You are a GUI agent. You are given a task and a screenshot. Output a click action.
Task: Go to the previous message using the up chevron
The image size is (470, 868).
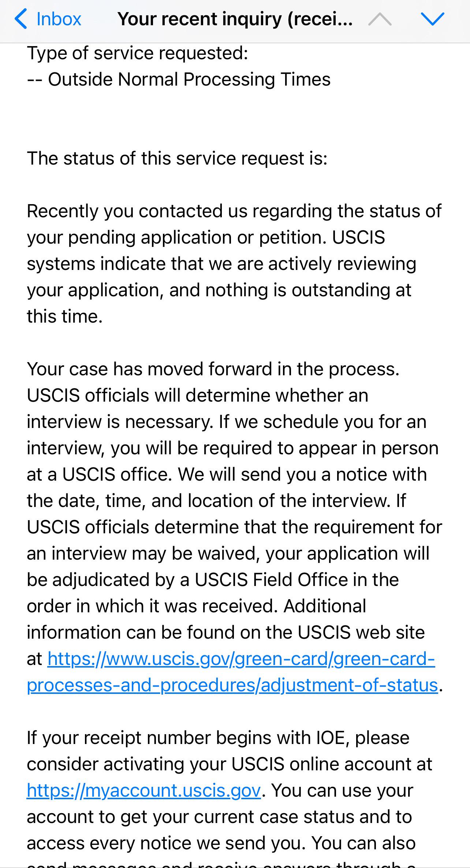pos(379,19)
